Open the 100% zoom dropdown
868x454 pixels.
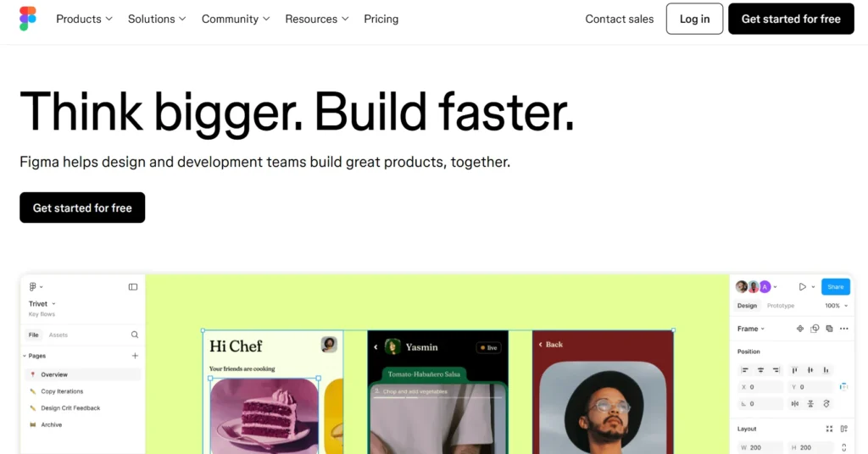(x=836, y=305)
